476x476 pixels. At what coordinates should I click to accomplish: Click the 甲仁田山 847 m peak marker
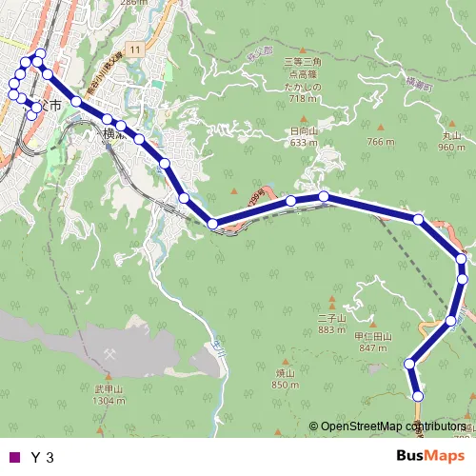(x=373, y=325)
